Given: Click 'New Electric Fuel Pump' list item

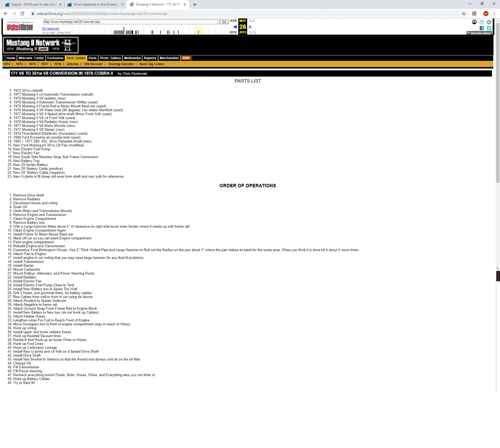Looking at the screenshot, I should pos(32,149).
